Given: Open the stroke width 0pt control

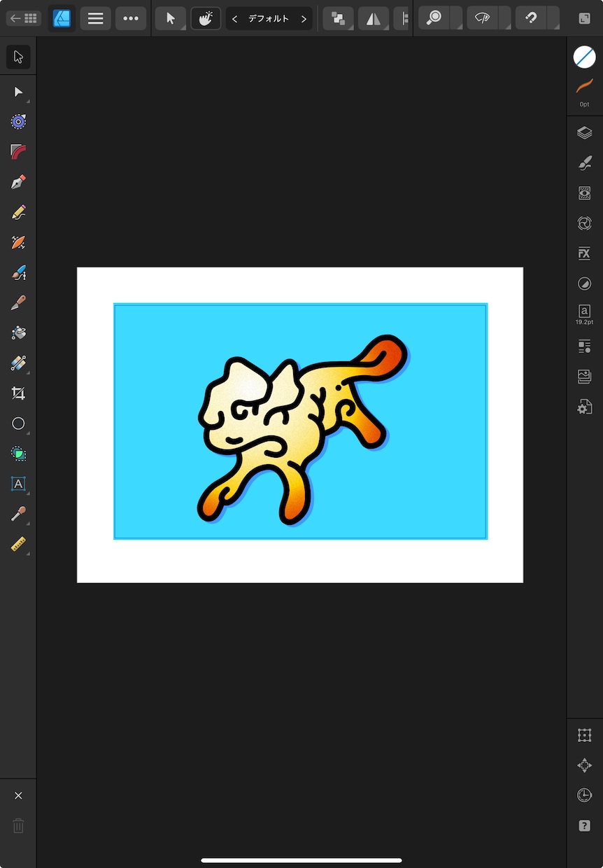Looking at the screenshot, I should (585, 93).
